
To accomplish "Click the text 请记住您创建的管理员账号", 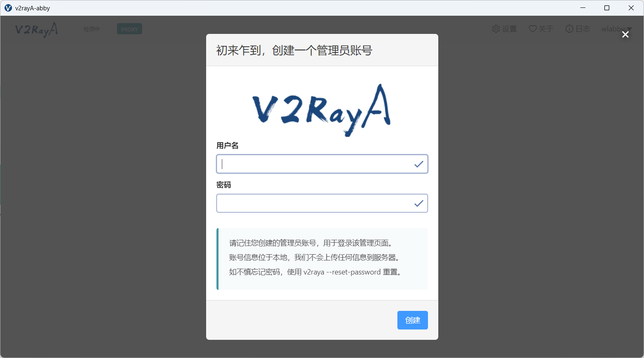I will (273, 243).
